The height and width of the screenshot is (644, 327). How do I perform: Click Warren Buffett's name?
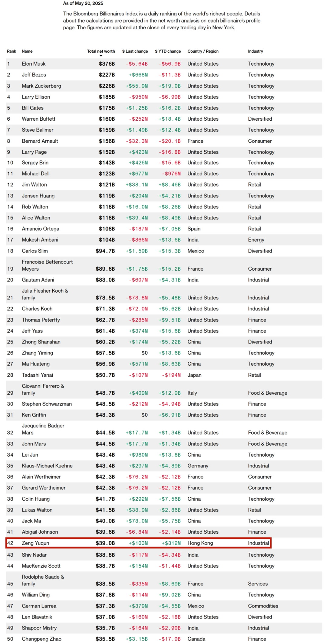(38, 119)
